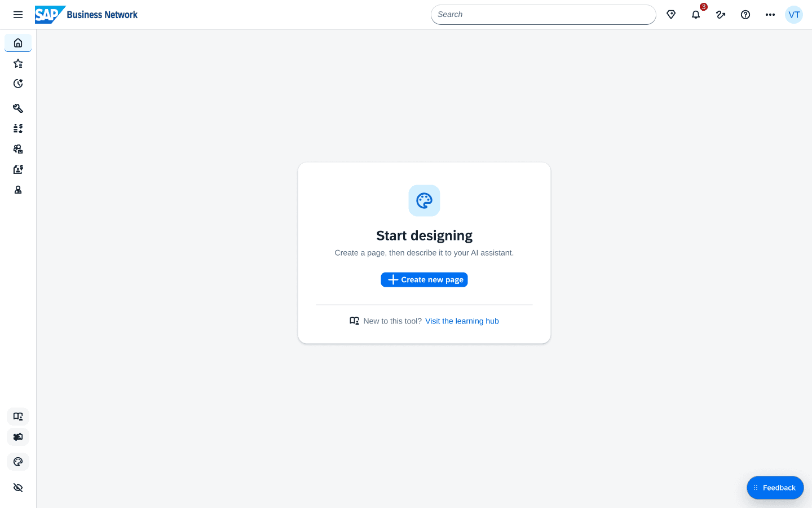Open the sidebar palette design icon

pos(18,462)
